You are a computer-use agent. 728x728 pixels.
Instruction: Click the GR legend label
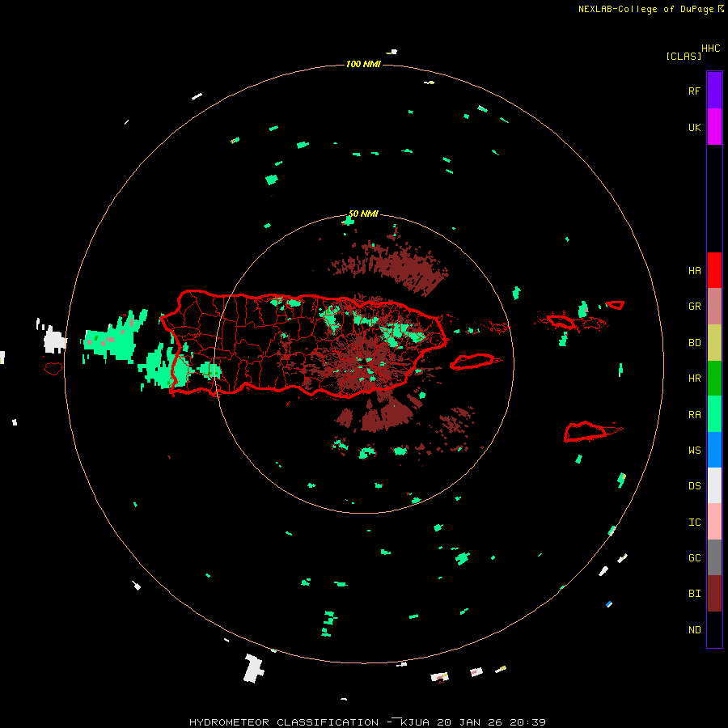pos(694,307)
